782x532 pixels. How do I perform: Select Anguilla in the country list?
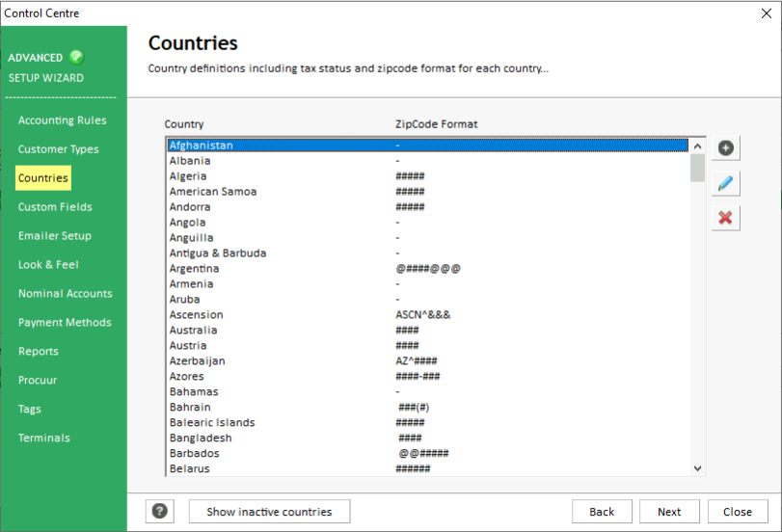(428, 238)
